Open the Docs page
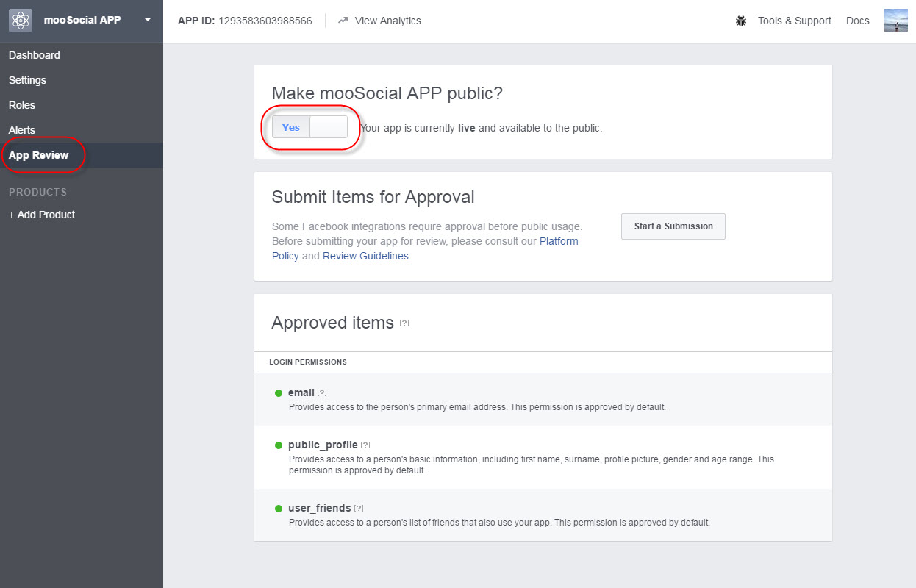The width and height of the screenshot is (916, 588). 857,21
